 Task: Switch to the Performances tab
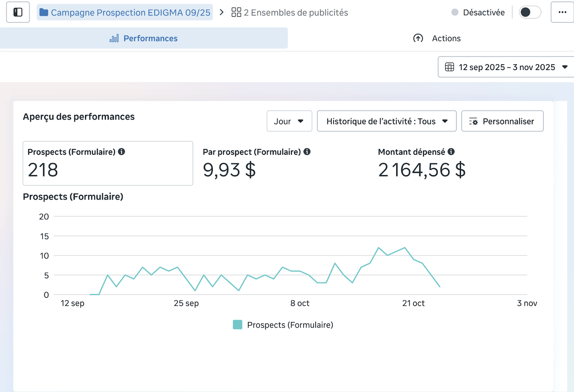coord(143,38)
